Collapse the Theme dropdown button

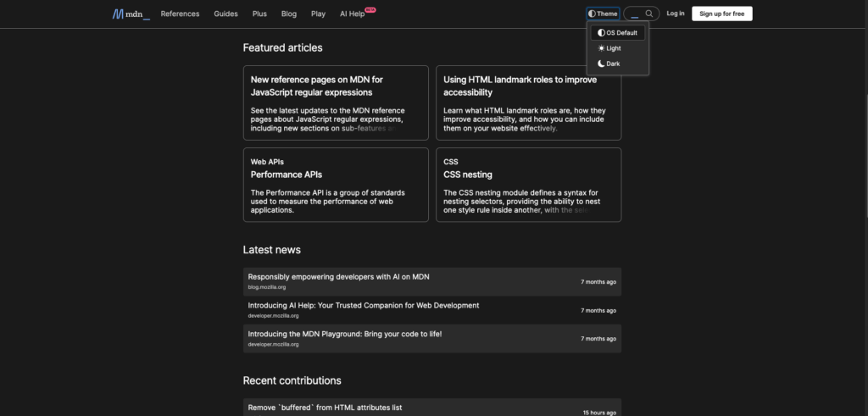pyautogui.click(x=603, y=14)
